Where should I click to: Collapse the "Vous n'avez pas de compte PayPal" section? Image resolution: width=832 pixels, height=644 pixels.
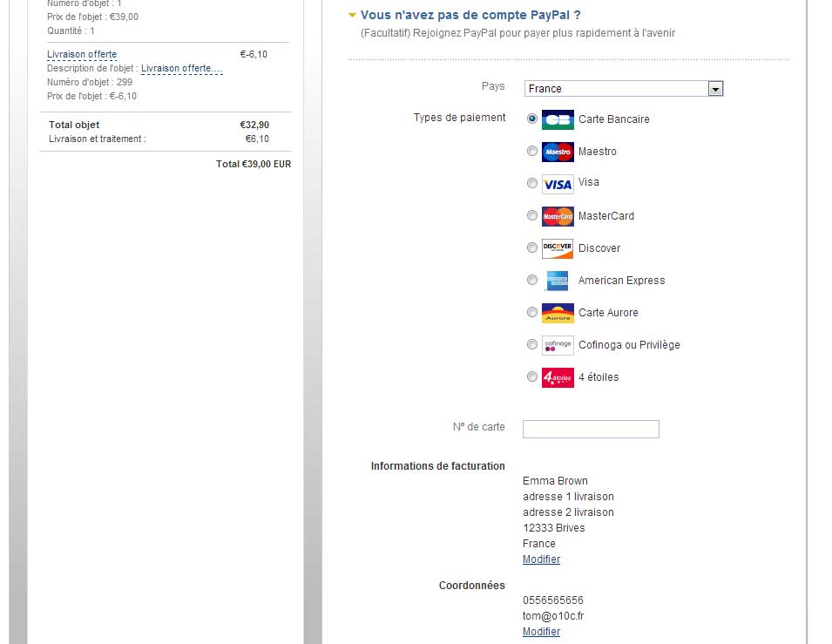[352, 15]
